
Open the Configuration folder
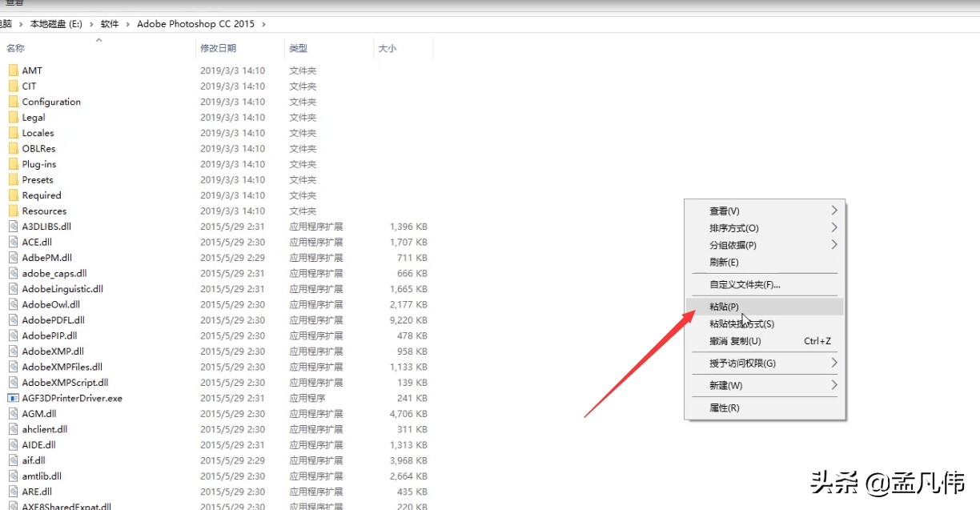(50, 102)
